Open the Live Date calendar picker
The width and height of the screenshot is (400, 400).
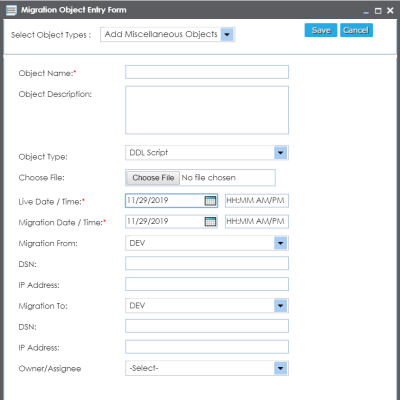click(x=210, y=201)
